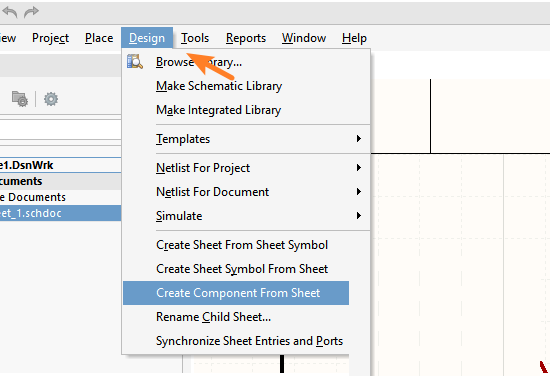Select the schdoc file in project tree
The width and height of the screenshot is (560, 376).
pos(60,213)
